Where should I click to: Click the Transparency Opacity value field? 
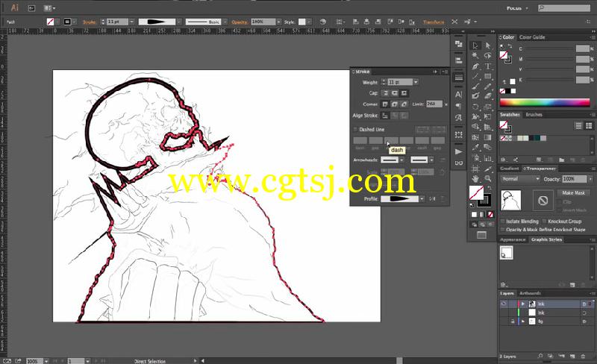[575, 179]
